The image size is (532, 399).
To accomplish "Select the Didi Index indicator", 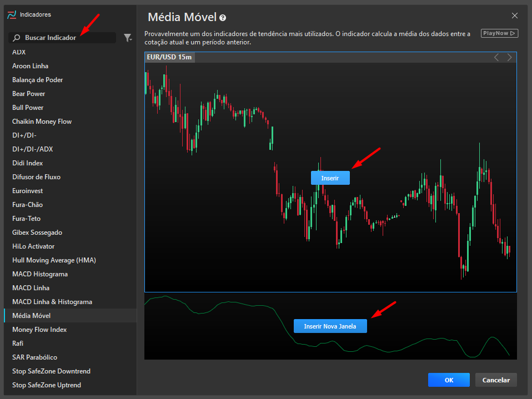I will [27, 163].
